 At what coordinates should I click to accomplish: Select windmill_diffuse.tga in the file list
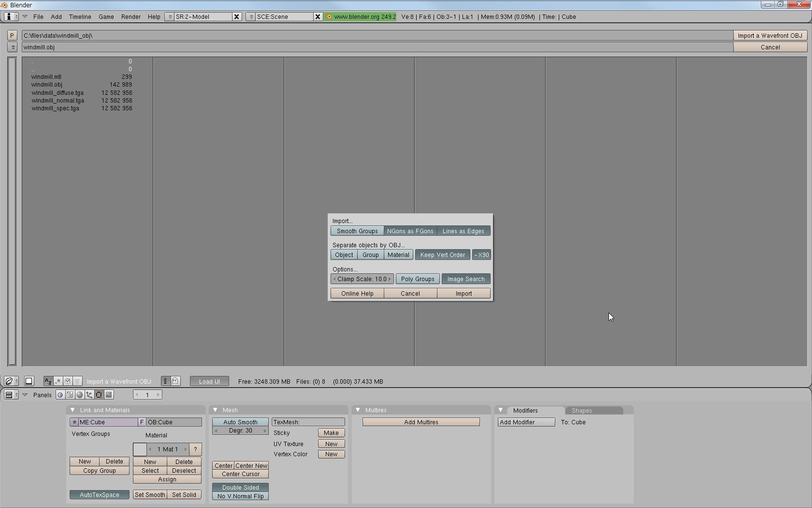[58, 92]
